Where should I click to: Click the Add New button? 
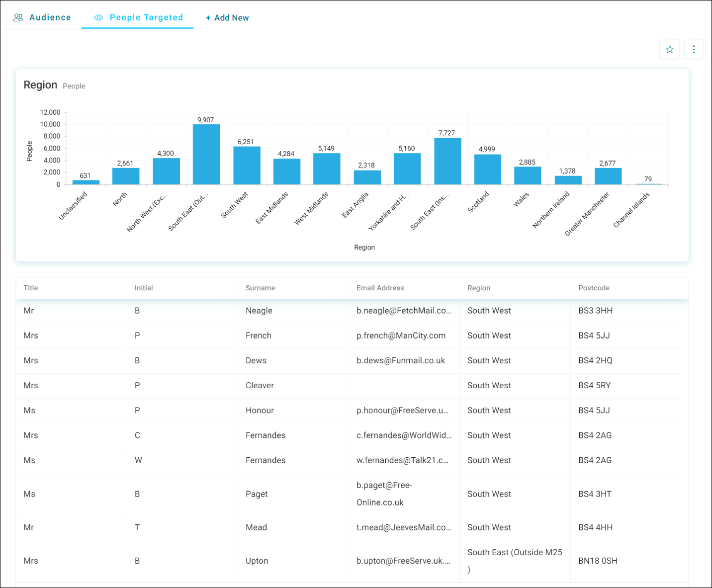pos(227,18)
